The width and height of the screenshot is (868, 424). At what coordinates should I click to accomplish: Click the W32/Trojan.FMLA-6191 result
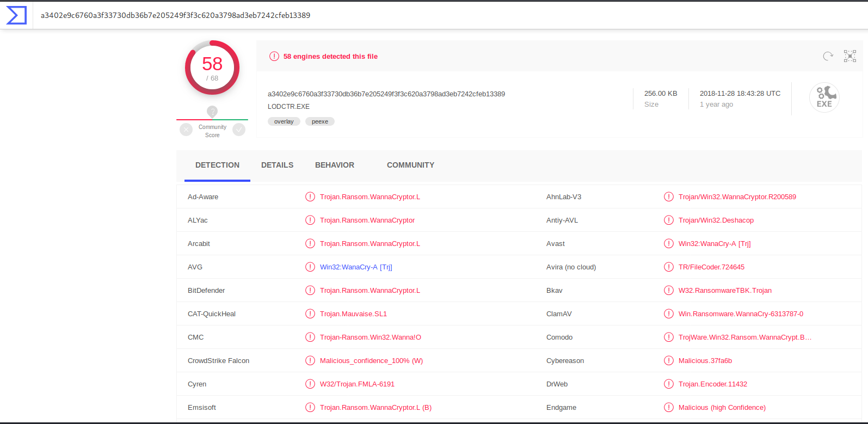tap(357, 384)
